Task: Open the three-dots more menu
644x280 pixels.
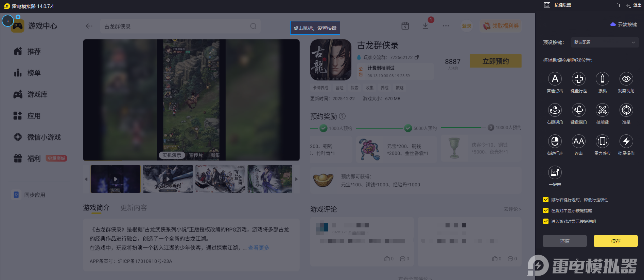Action: (x=446, y=26)
